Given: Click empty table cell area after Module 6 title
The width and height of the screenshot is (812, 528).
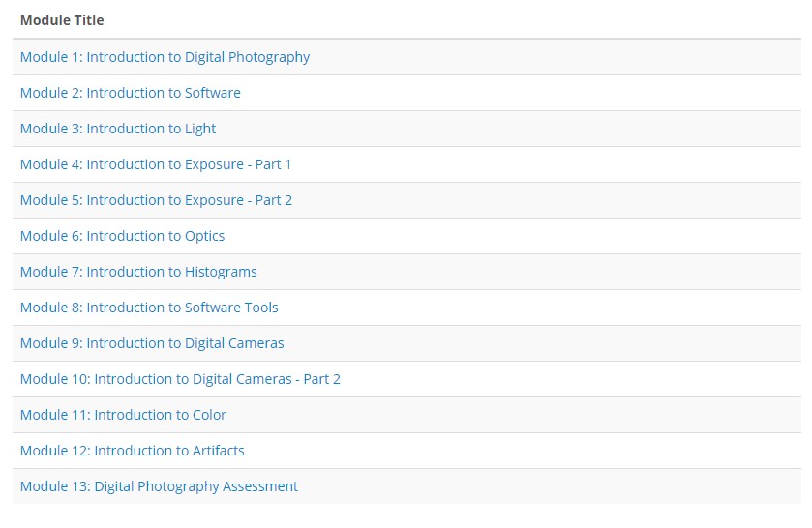Looking at the screenshot, I should [513, 236].
